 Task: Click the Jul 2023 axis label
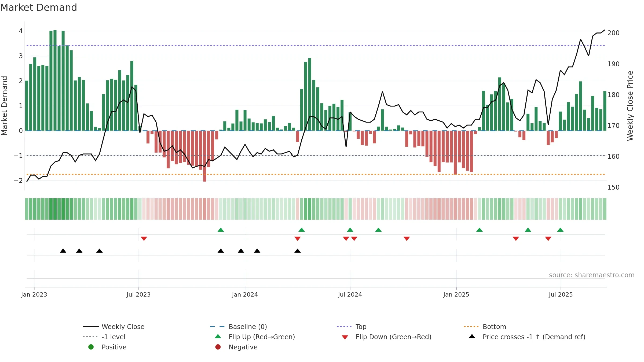coord(138,295)
